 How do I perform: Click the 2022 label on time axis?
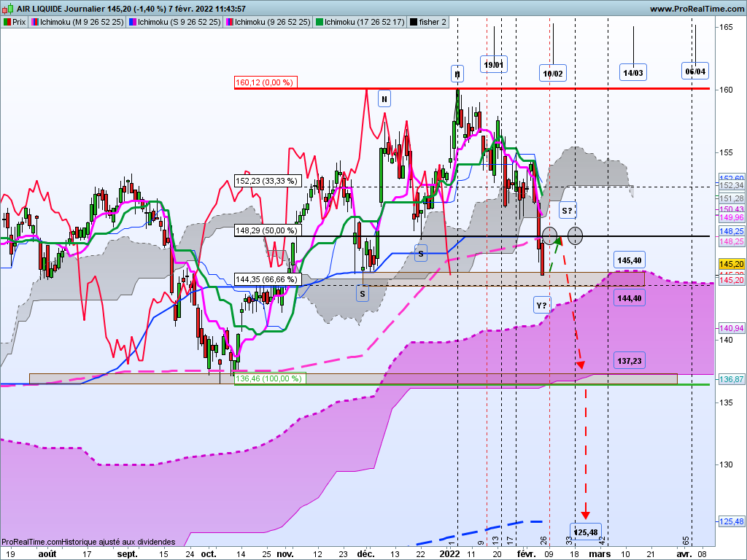pyautogui.click(x=449, y=554)
